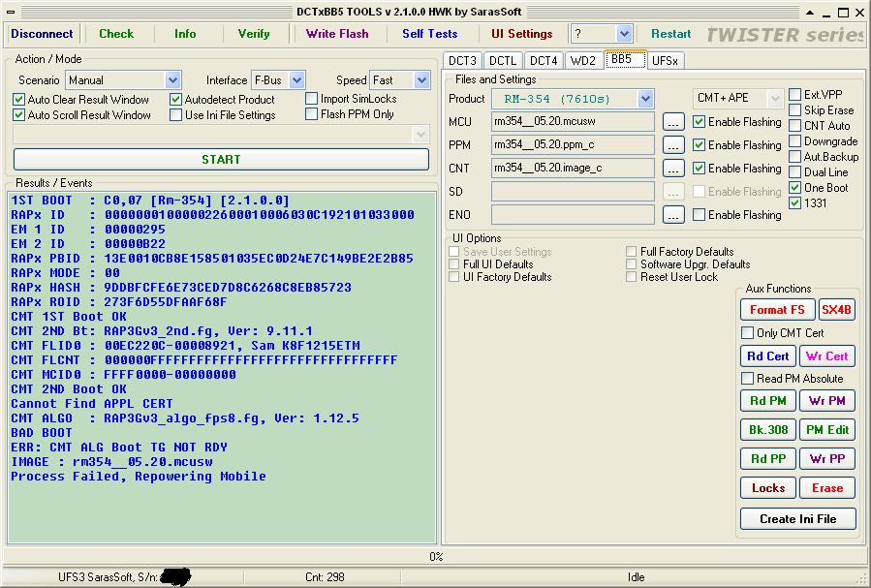The image size is (871, 588).
Task: Browse for the PPM file
Action: pos(673,145)
